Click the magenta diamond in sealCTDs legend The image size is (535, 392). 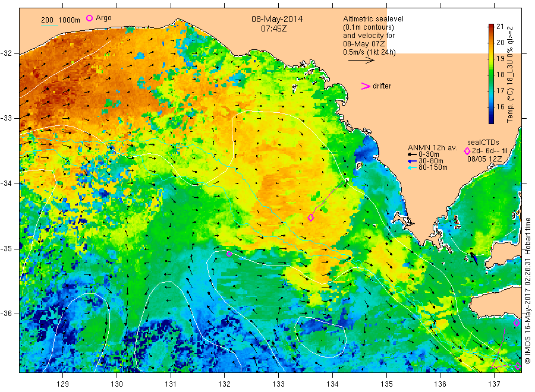pos(467,151)
